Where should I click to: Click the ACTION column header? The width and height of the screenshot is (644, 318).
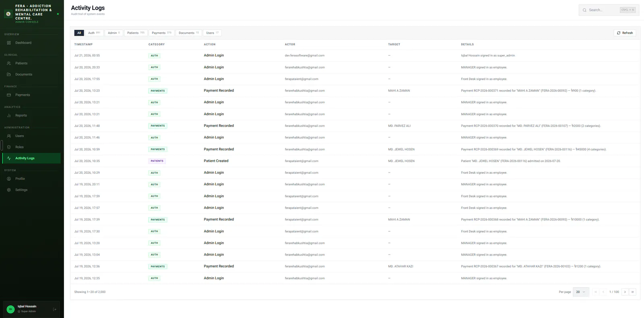pyautogui.click(x=210, y=44)
